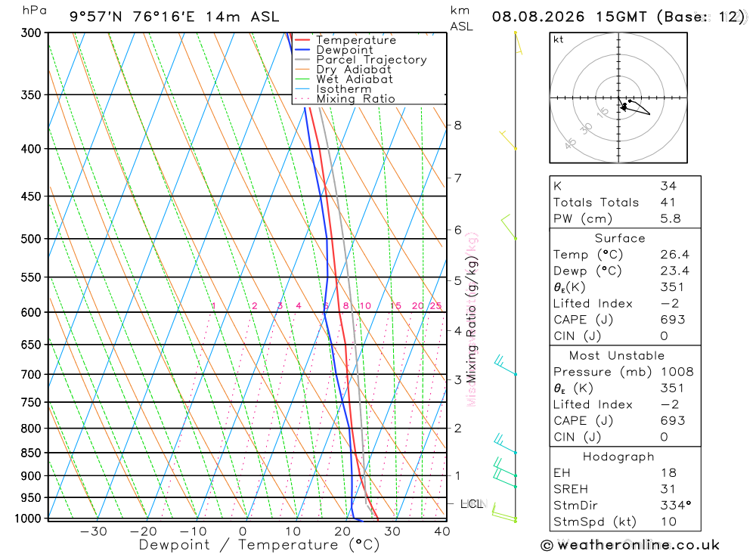Click the Pressure (mb) value 1008

click(677, 372)
